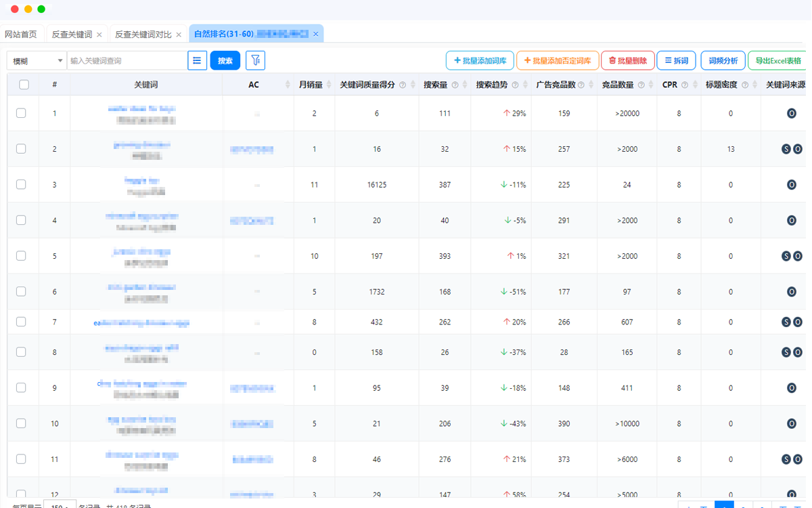Sort by the AC column arrows
The height and width of the screenshot is (508, 812).
click(287, 85)
